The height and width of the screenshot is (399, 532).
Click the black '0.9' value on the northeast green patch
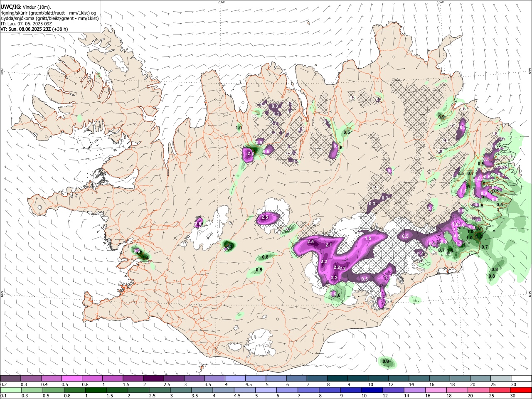(x=441, y=117)
